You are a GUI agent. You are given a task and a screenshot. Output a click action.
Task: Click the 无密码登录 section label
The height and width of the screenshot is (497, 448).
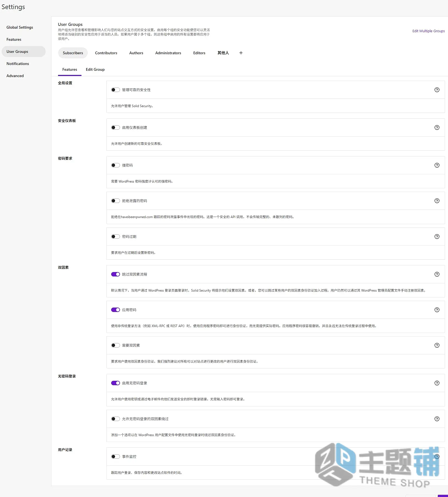click(x=67, y=376)
